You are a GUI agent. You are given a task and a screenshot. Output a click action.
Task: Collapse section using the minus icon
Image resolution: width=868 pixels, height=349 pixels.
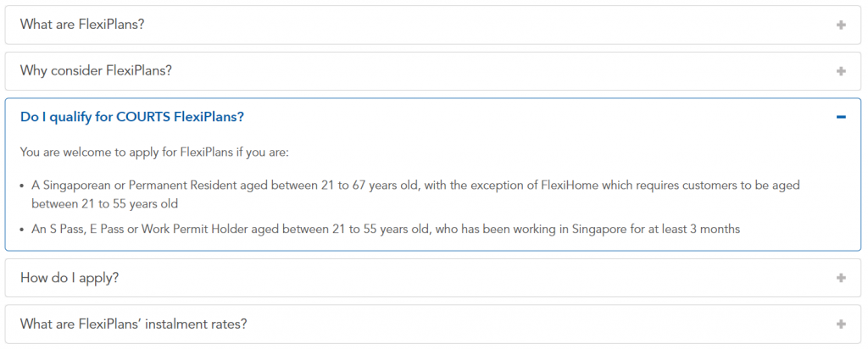click(x=841, y=117)
